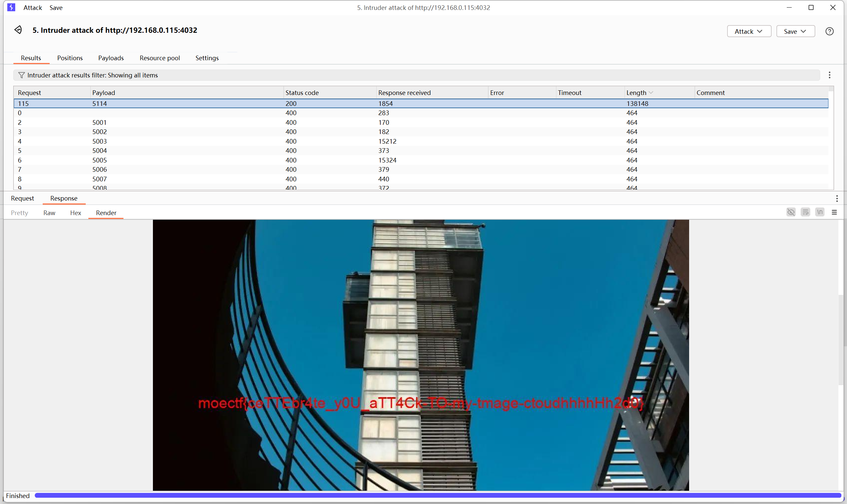Open the Attack menu in menu bar
Viewport: 847px width, 504px height.
coord(33,8)
